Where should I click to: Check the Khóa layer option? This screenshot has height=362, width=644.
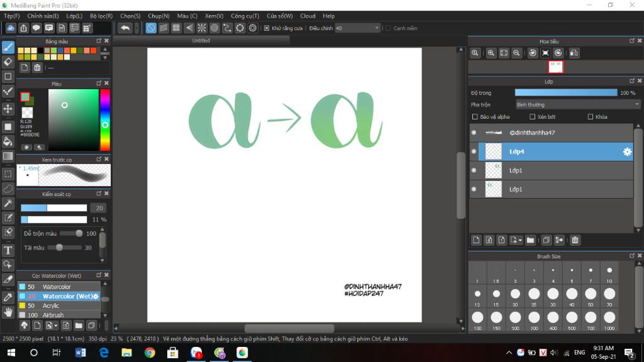pos(590,117)
